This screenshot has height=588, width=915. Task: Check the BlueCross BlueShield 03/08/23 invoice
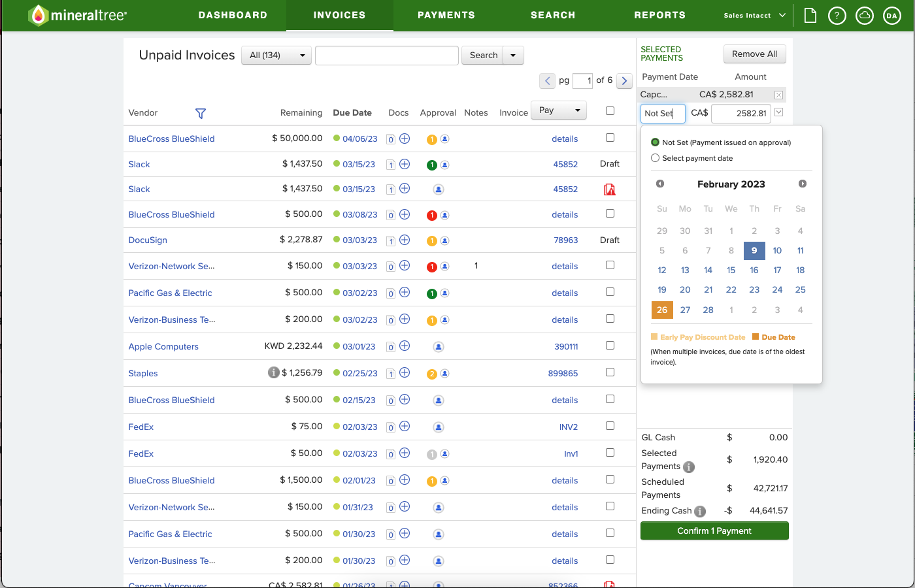(610, 214)
